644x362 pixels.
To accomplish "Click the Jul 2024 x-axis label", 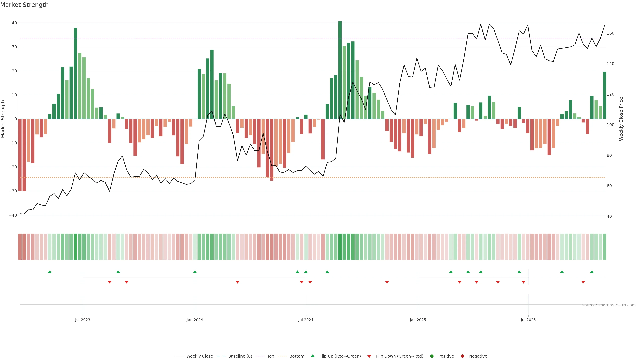I will pyautogui.click(x=306, y=320).
